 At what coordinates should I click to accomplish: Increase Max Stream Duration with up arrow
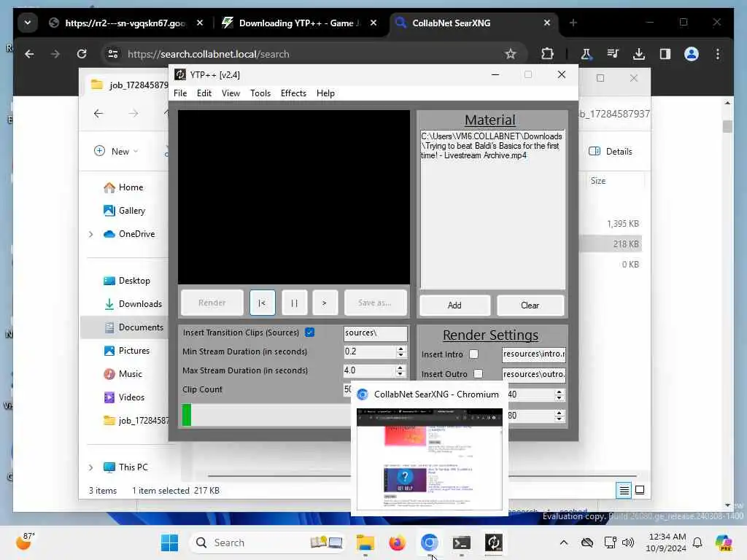click(x=400, y=367)
